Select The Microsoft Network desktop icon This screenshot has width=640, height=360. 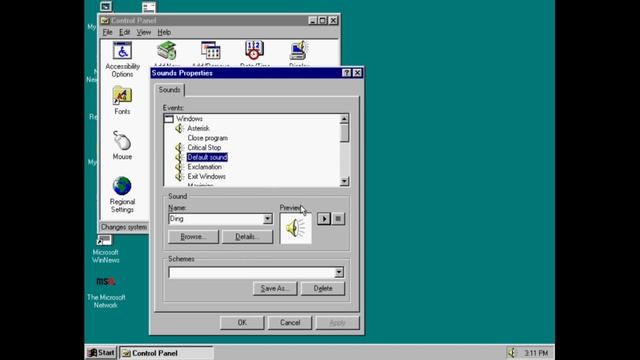pos(106,293)
